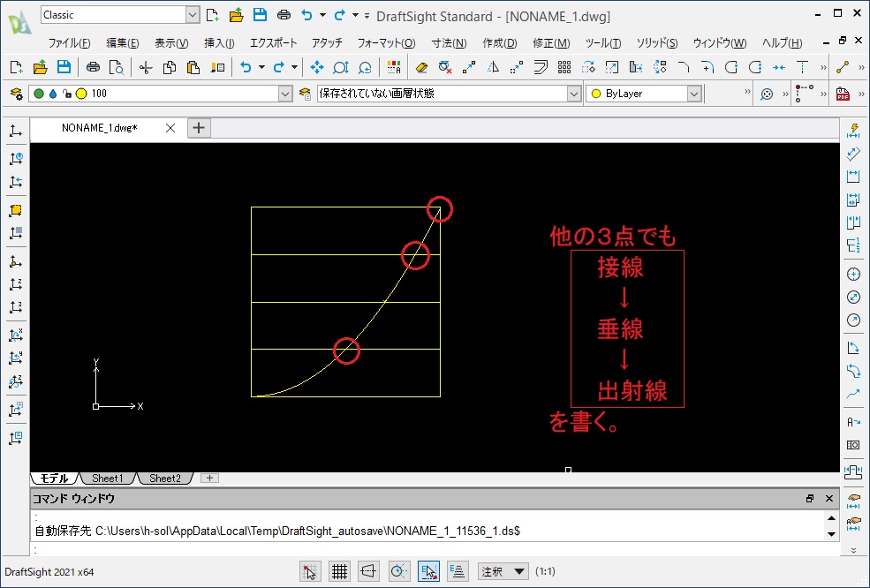Select the Chamfer tool icon
This screenshot has width=870, height=588.
pos(684,68)
